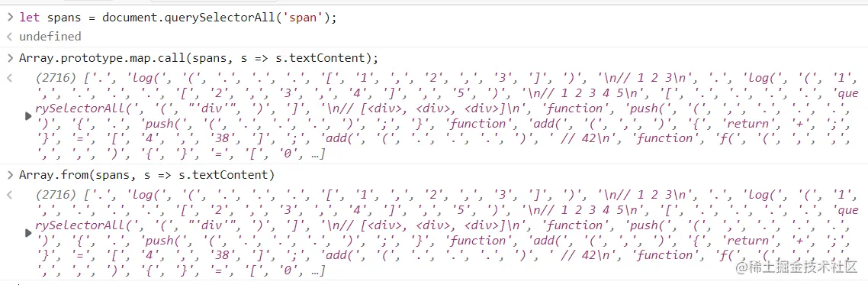This screenshot has width=868, height=285.
Task: Click the (2716) count in first array result
Action: tap(56, 78)
